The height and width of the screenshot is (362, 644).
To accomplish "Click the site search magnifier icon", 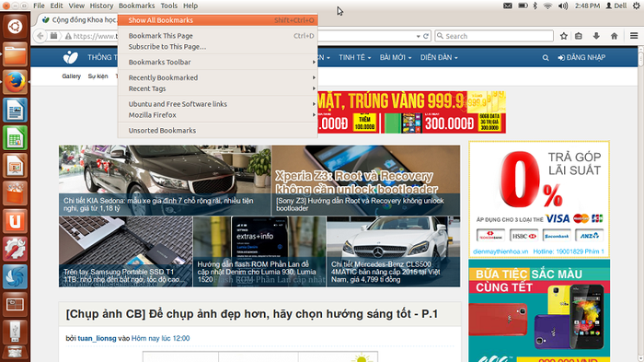I will point(545,58).
